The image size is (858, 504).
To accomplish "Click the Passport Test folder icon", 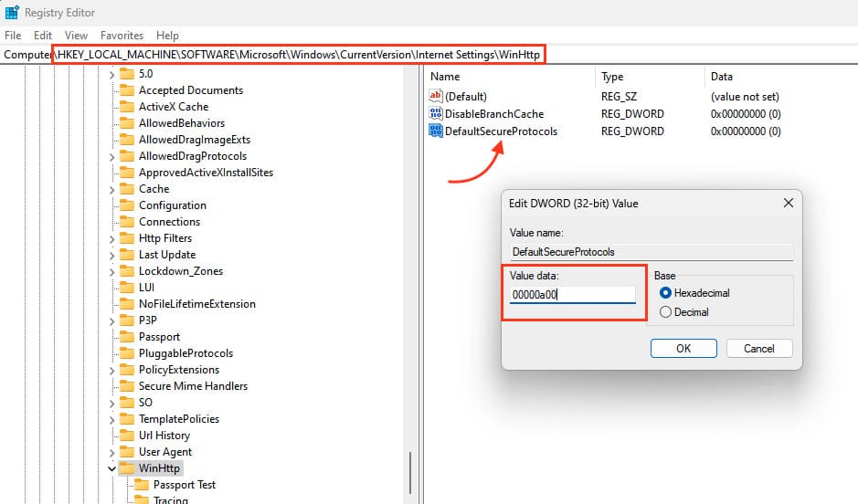I will [142, 485].
